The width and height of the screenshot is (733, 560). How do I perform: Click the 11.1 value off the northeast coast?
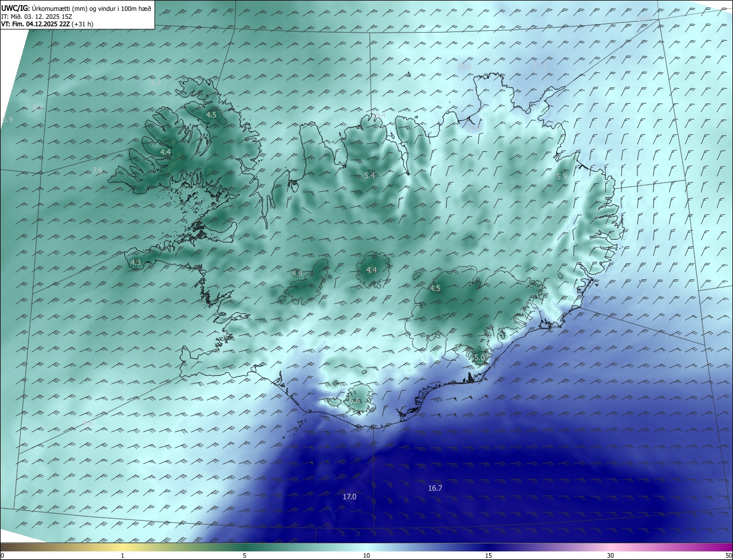click(541, 66)
